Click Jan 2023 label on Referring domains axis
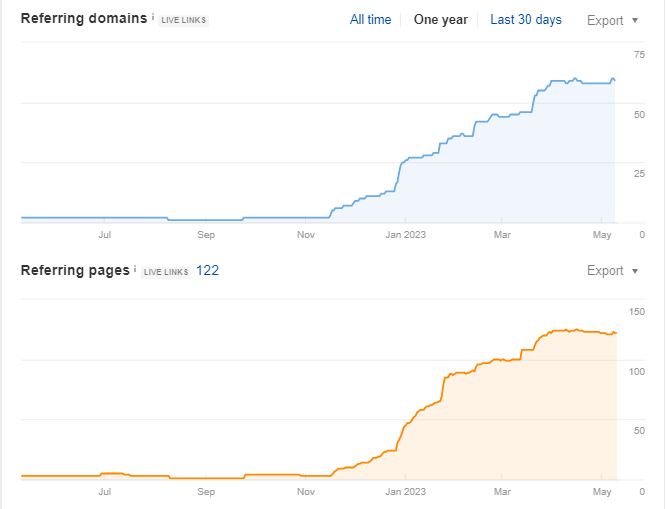The image size is (666, 509). 406,235
